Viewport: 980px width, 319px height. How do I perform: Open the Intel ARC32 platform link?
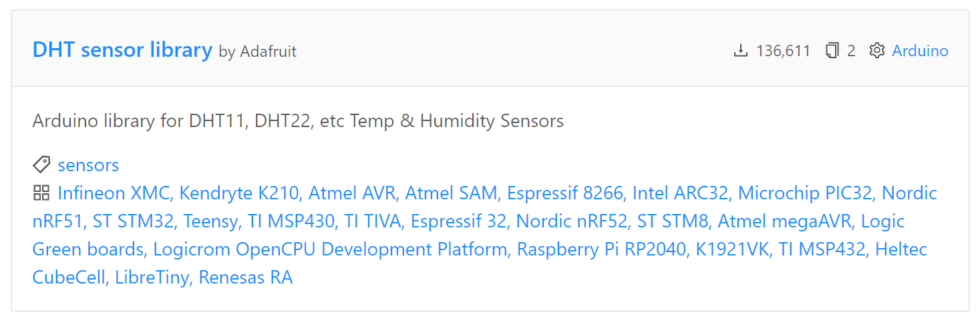point(680,193)
